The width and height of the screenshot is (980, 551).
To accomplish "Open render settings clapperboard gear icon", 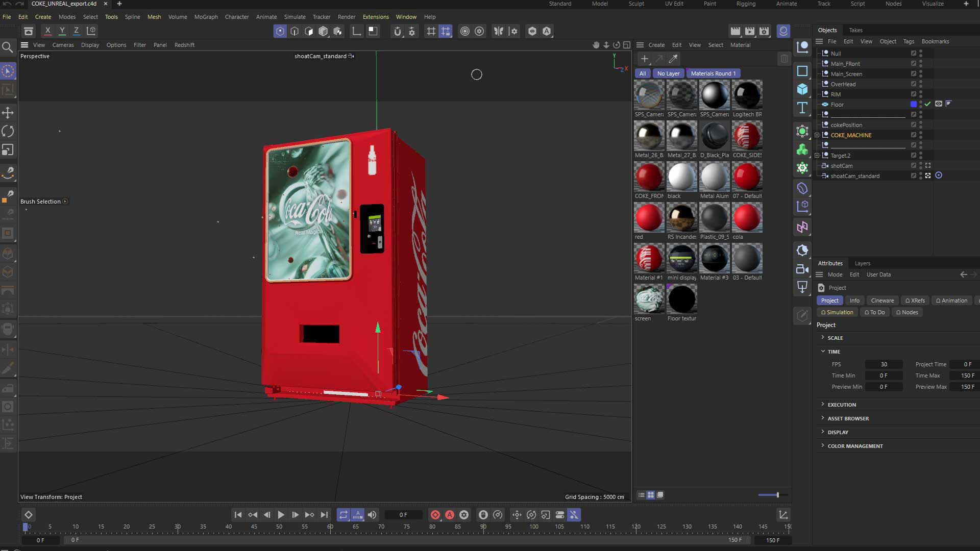I will (x=764, y=31).
